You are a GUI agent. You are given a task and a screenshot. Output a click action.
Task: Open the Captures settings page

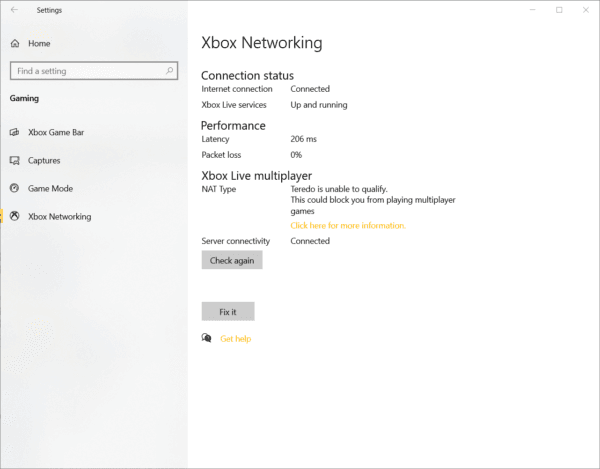44,160
